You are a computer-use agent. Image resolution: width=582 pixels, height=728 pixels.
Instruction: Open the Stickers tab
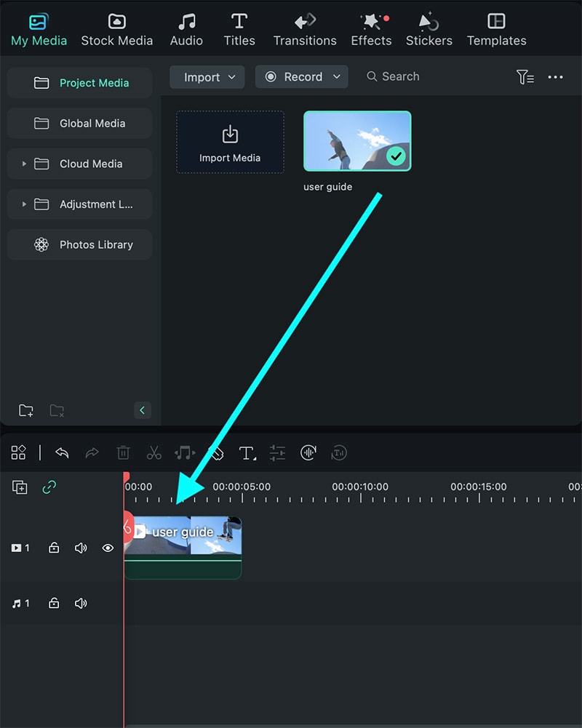428,30
